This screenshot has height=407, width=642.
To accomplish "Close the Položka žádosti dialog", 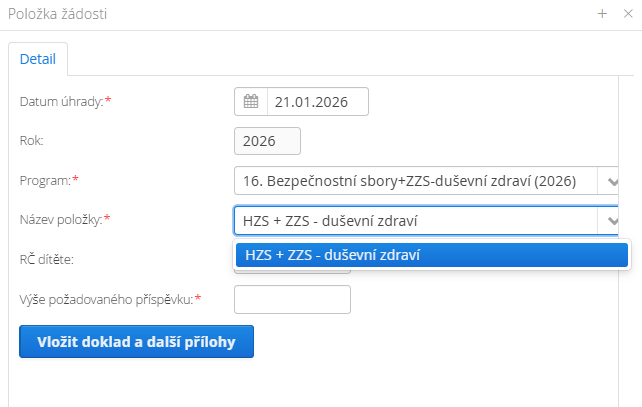I will pyautogui.click(x=629, y=14).
